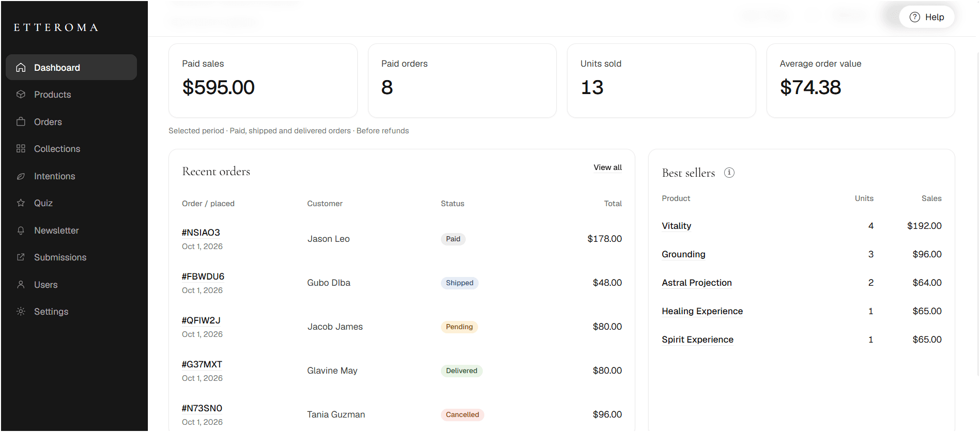Open the Vitality product link
Screen dimensions: 980x432
click(x=676, y=226)
